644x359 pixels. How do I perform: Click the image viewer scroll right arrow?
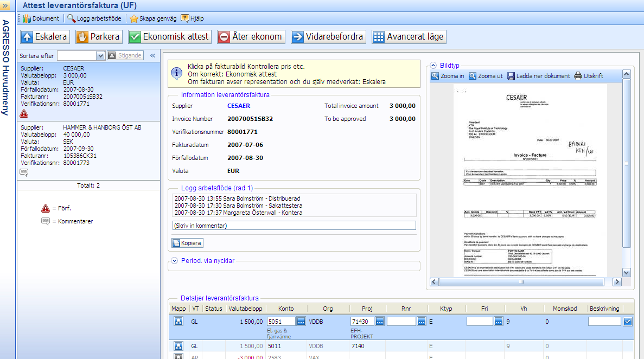617,282
